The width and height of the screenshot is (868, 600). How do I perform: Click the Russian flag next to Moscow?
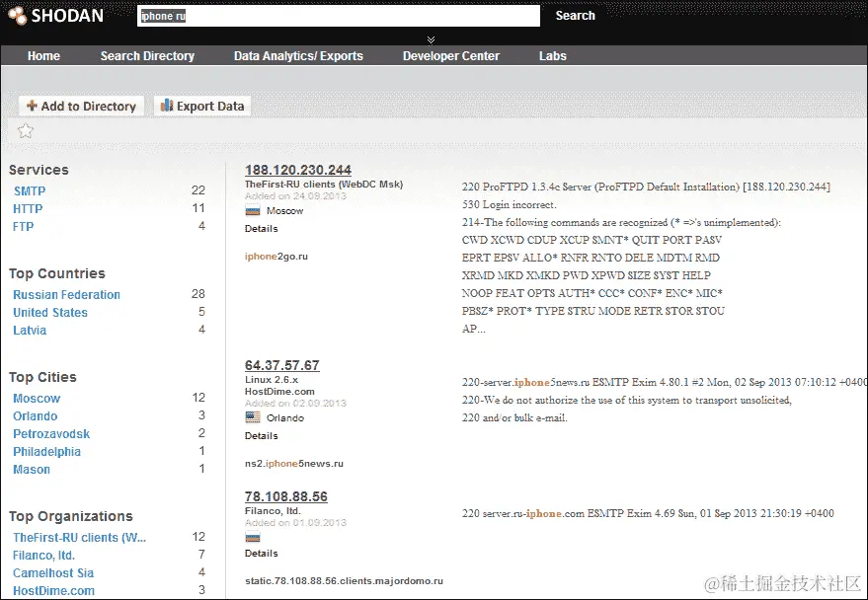pos(253,211)
